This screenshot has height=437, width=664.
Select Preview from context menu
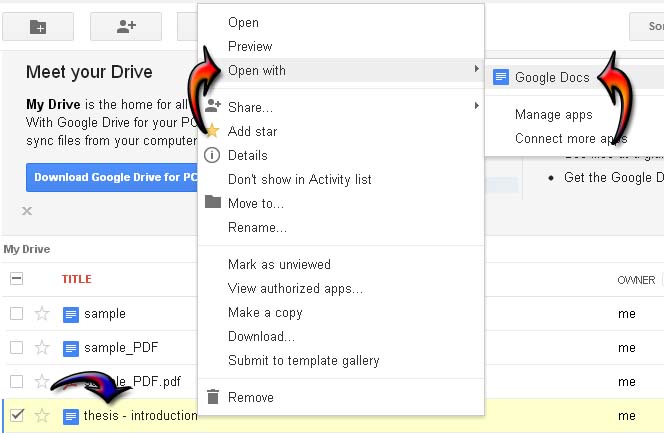coord(341,46)
